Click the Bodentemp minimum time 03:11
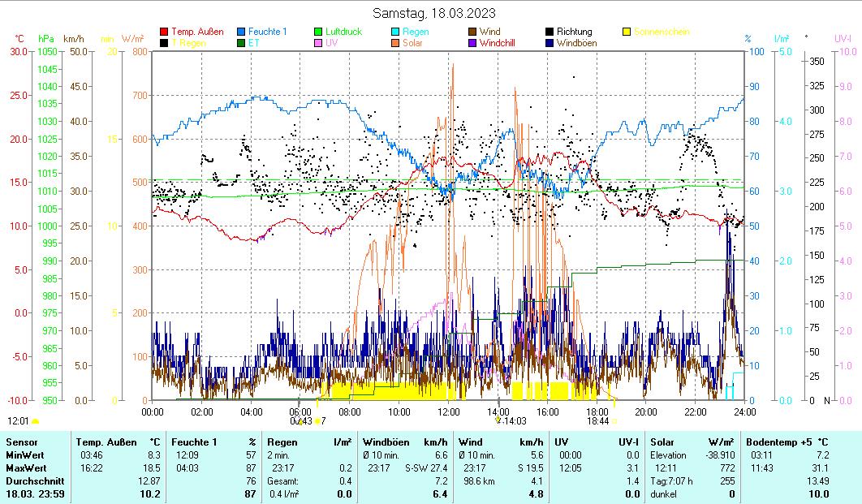Screen dimensions: 862x504 761,455
